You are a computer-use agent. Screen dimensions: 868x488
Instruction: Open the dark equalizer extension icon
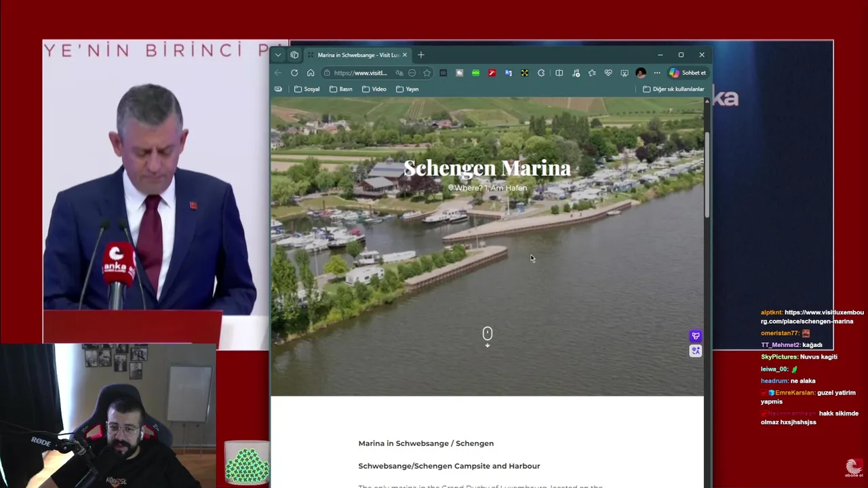(443, 73)
